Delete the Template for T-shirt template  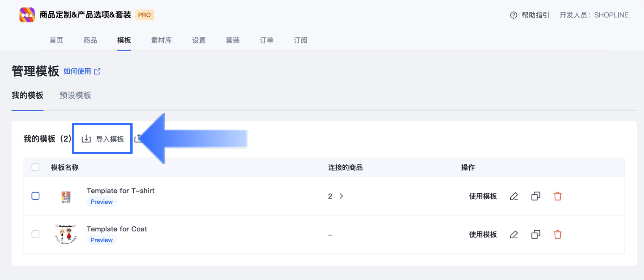coord(558,196)
